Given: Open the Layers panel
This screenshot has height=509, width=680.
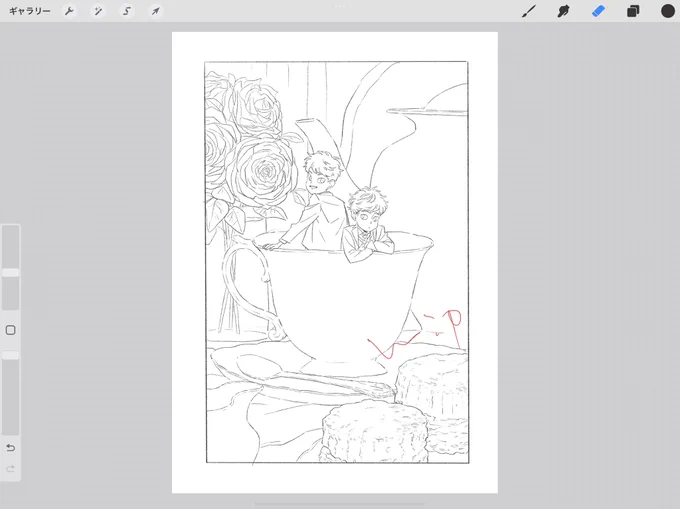Looking at the screenshot, I should [x=633, y=11].
